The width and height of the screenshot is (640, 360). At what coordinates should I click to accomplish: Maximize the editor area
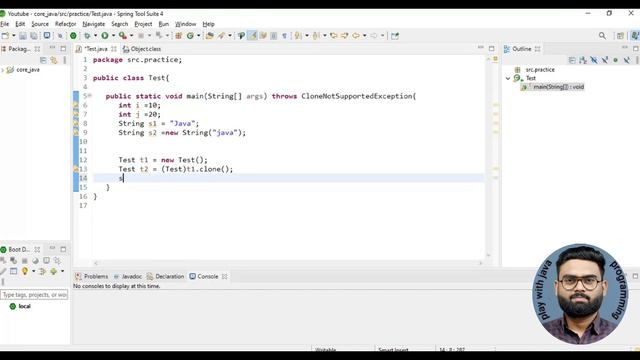[491, 49]
